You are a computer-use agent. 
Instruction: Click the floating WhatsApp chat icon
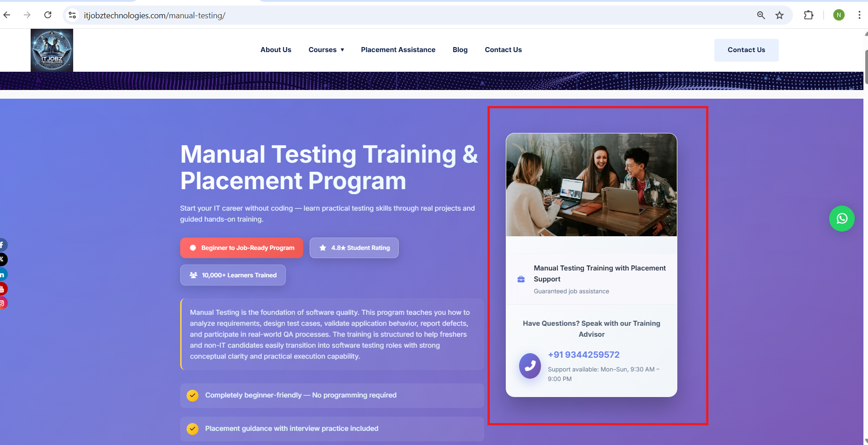pyautogui.click(x=841, y=219)
